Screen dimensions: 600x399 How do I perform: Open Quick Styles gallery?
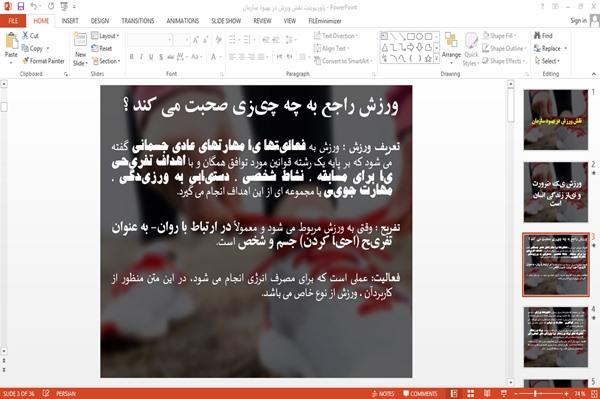point(471,49)
